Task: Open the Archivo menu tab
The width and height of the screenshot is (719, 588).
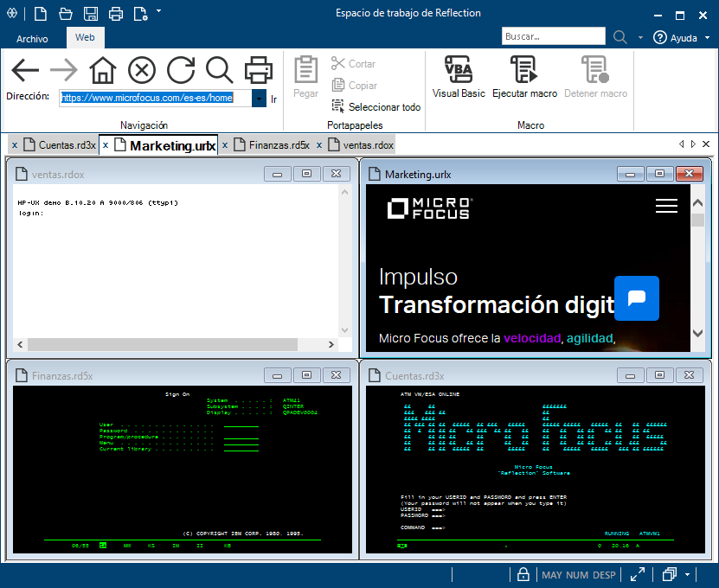Action: [33, 39]
